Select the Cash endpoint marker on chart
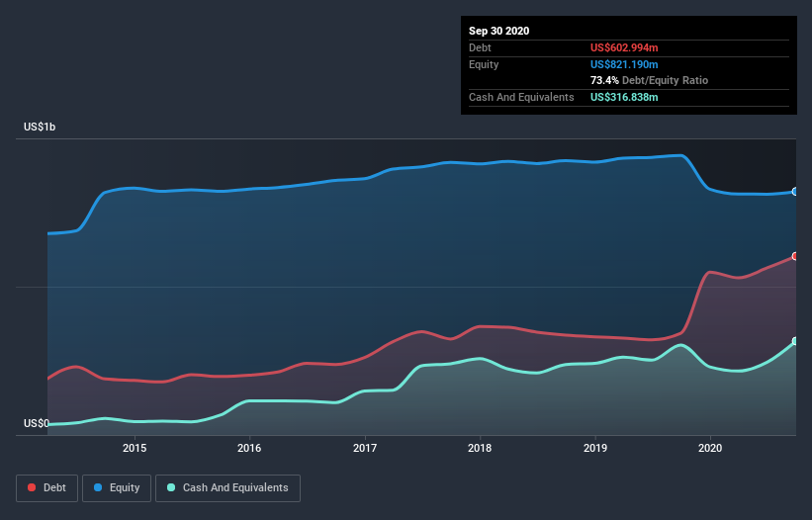This screenshot has width=812, height=520. (x=795, y=341)
